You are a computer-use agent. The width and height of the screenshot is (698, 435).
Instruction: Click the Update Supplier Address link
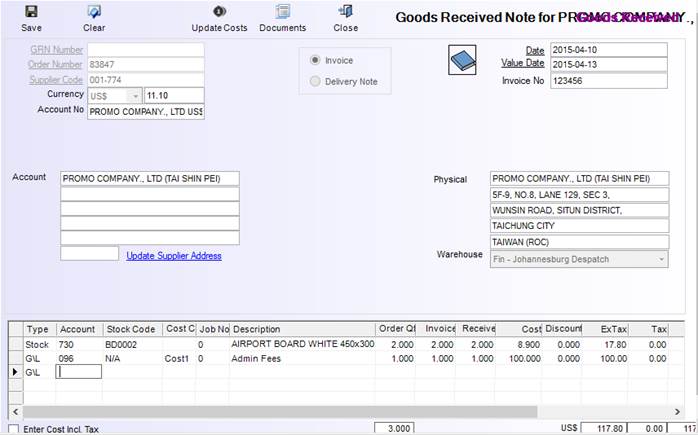(x=173, y=255)
